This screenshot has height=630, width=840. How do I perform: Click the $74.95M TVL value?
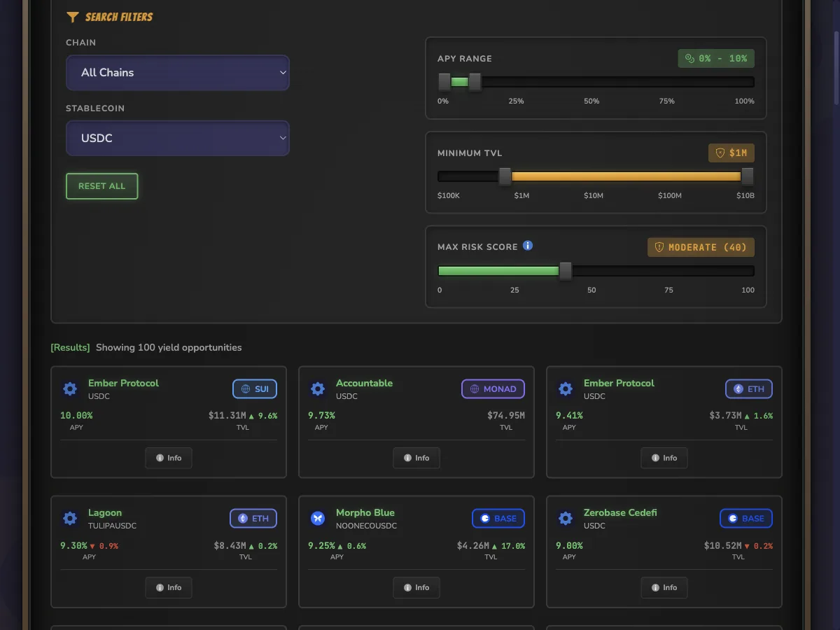(x=506, y=415)
